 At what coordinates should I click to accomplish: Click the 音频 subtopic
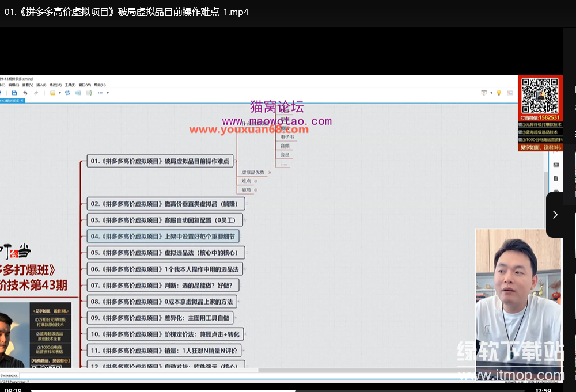pos(285,146)
